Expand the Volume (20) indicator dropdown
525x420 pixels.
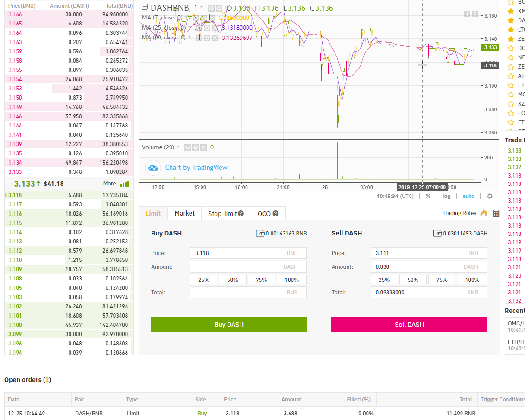[x=177, y=147]
